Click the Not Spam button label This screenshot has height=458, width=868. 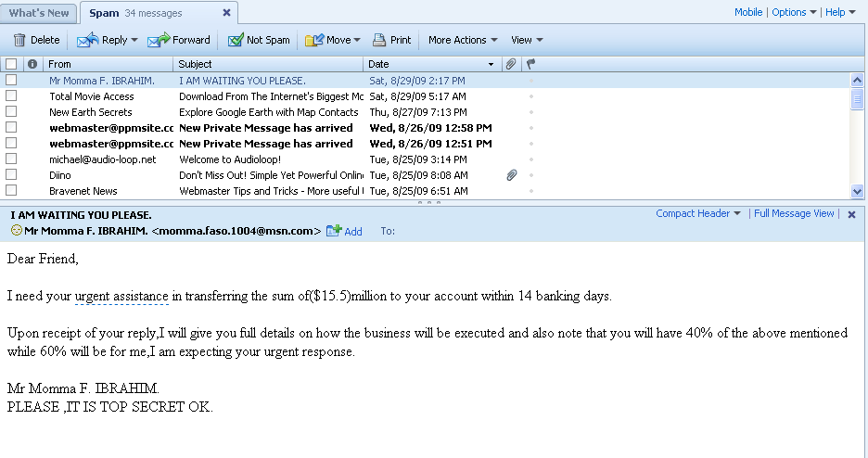(268, 40)
